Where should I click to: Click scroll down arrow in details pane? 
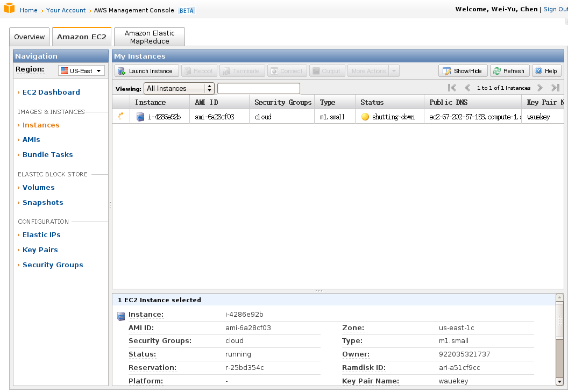pos(560,382)
